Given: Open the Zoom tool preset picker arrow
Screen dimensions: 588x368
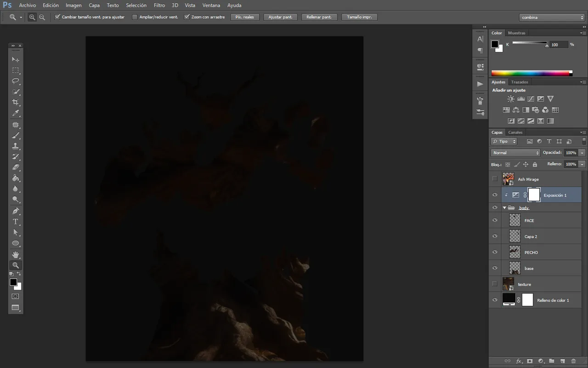Looking at the screenshot, I should pos(21,17).
